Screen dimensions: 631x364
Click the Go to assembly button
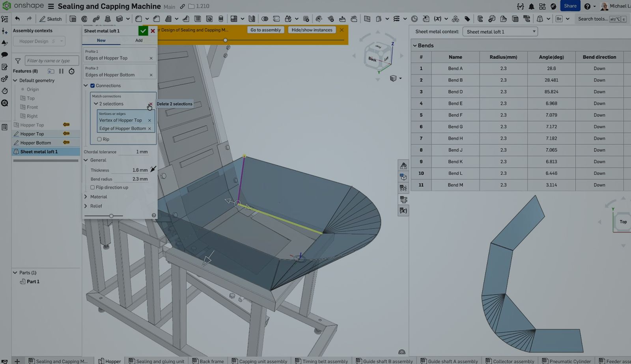265,30
